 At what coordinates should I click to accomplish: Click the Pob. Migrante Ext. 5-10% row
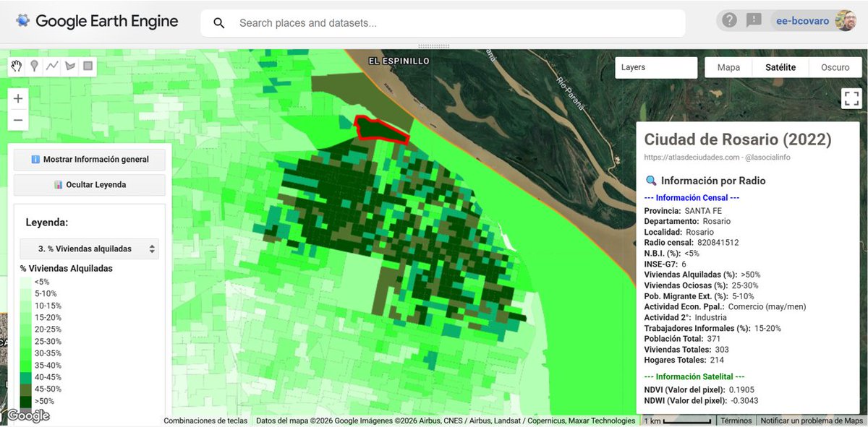tap(699, 296)
